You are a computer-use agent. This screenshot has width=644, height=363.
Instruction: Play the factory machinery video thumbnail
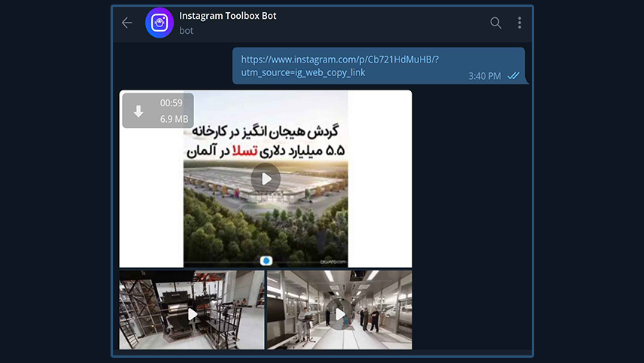pyautogui.click(x=192, y=314)
